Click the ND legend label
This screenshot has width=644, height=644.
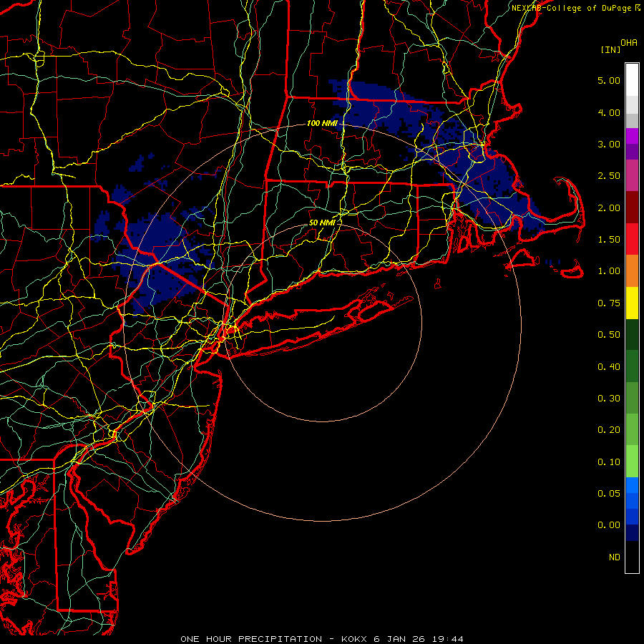pos(615,557)
